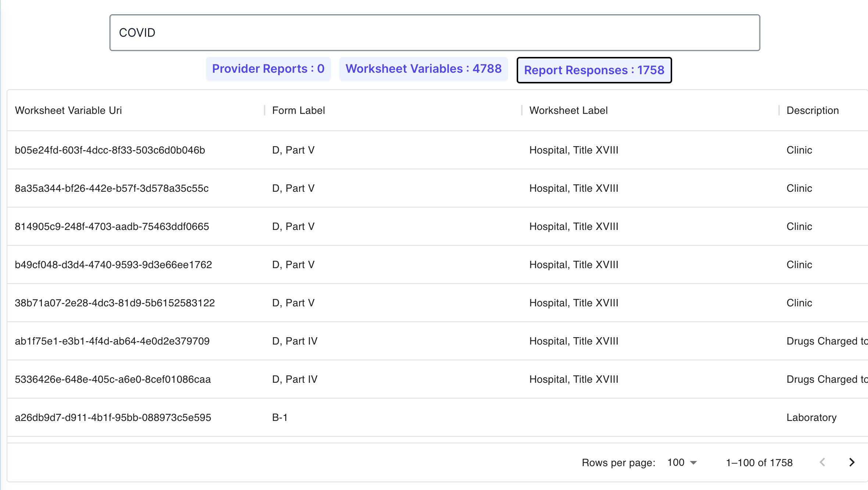Select row 5336426e-648e-405c
868x490 pixels.
(x=113, y=379)
